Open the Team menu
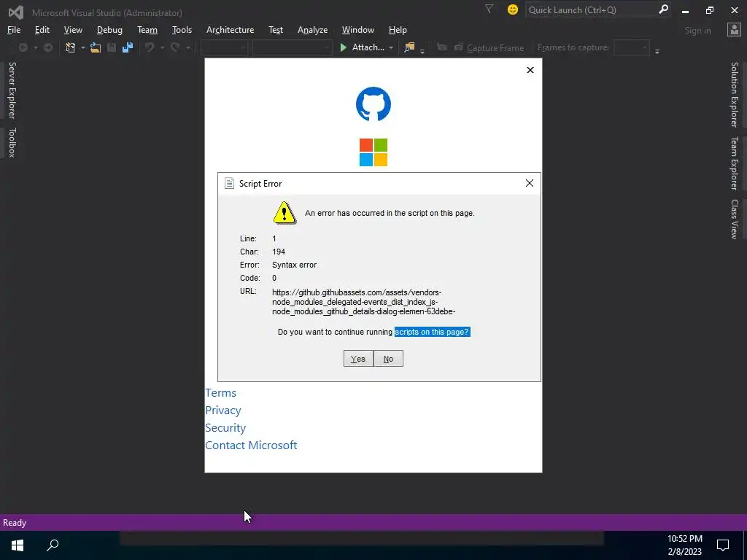Screen dimensions: 747x560 (x=147, y=29)
